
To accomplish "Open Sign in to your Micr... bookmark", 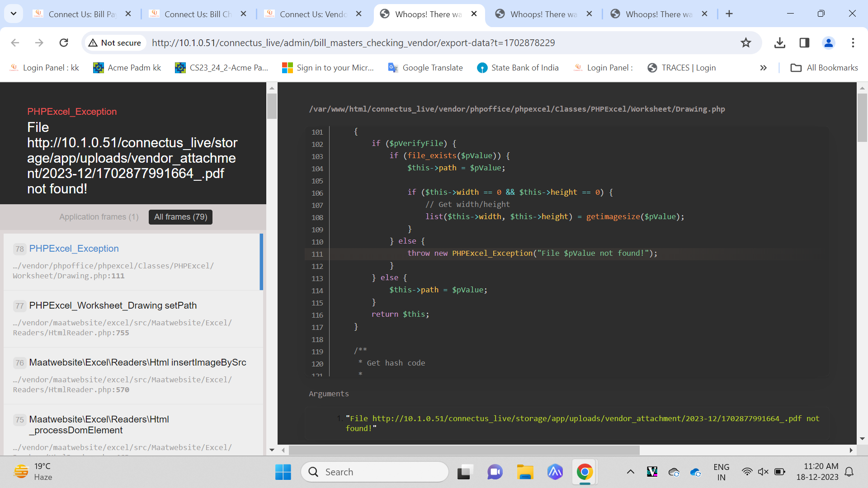I will point(328,68).
